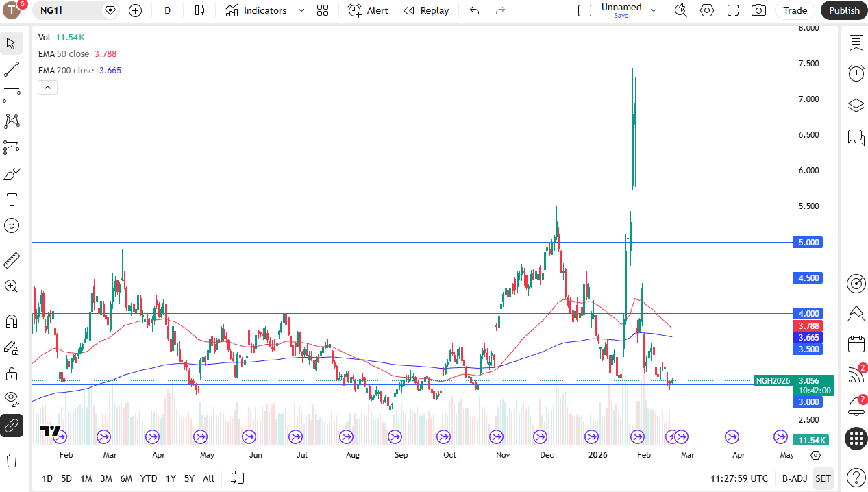
Task: Click the 5.000 horizontal line price label
Action: click(x=807, y=242)
